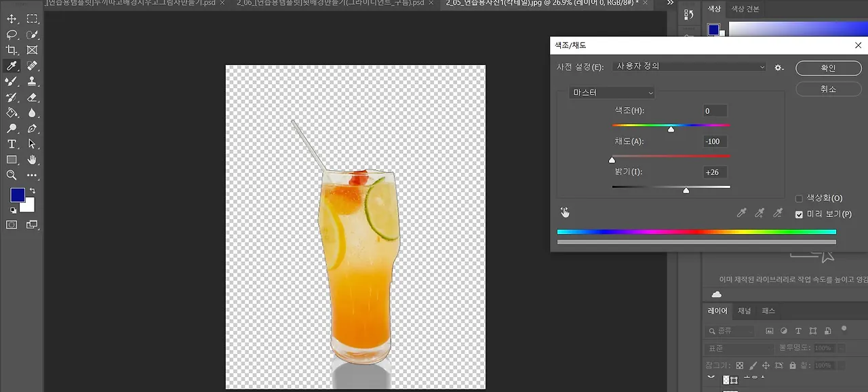Viewport: 868px width, 392px height.
Task: Switch to the 채널 (Channels) tab
Action: pyautogui.click(x=744, y=311)
